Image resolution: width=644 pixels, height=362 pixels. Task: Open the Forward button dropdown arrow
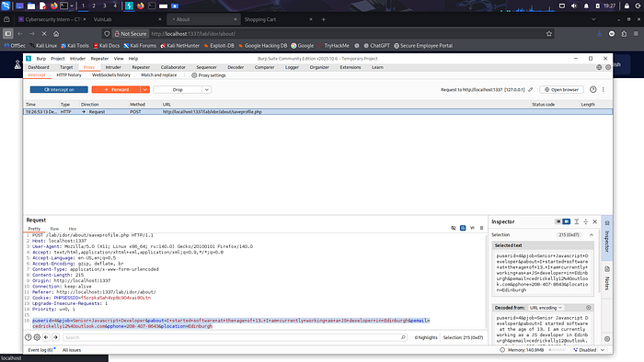tap(145, 89)
